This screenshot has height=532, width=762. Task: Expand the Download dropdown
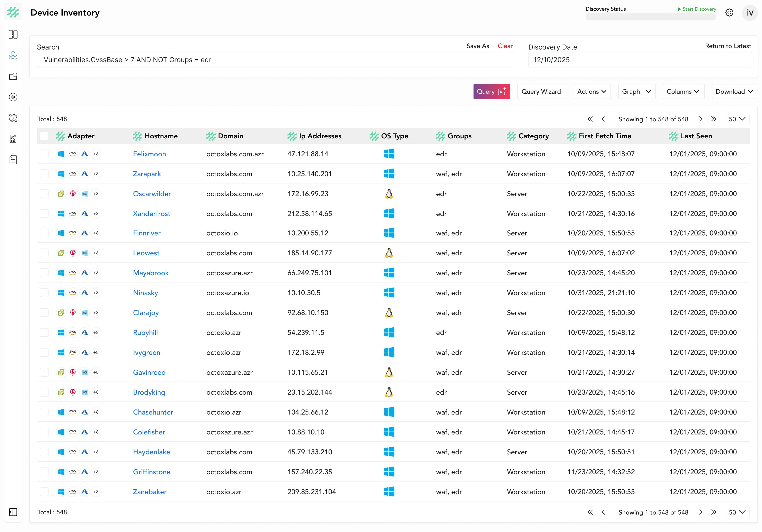click(x=735, y=91)
